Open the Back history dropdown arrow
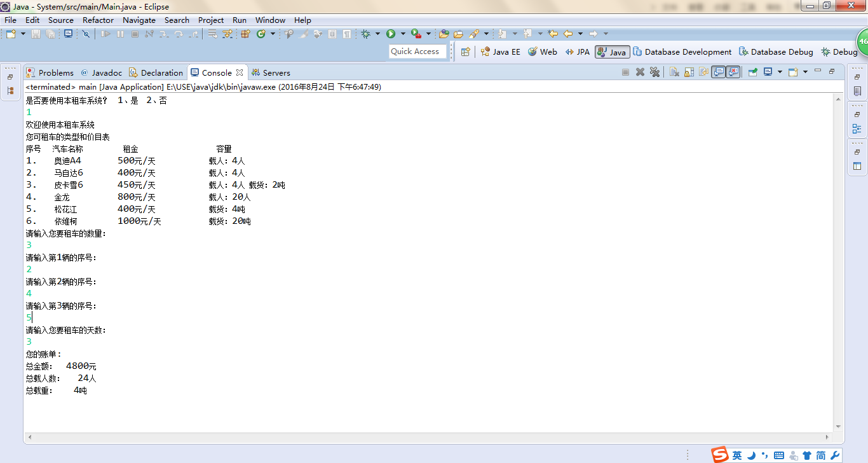 pyautogui.click(x=580, y=34)
